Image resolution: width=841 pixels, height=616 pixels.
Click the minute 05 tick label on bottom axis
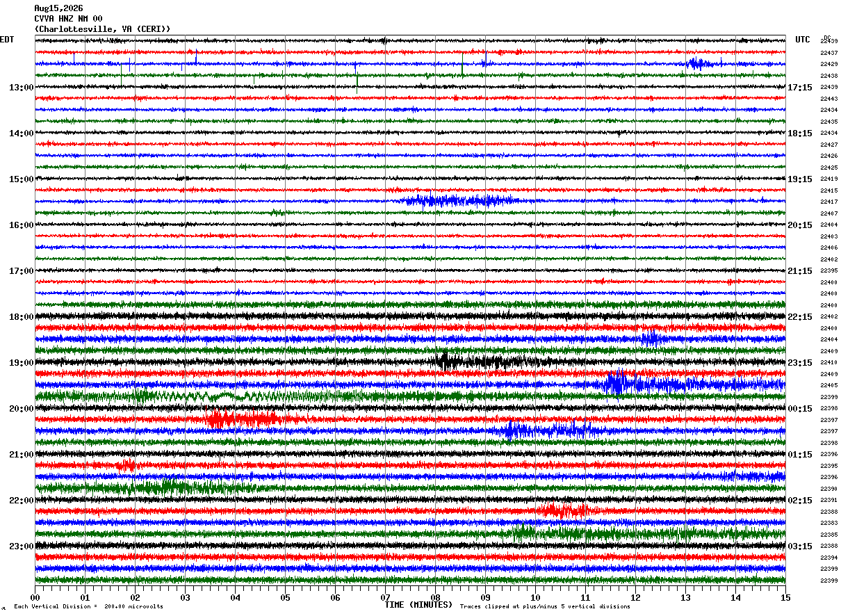285,597
